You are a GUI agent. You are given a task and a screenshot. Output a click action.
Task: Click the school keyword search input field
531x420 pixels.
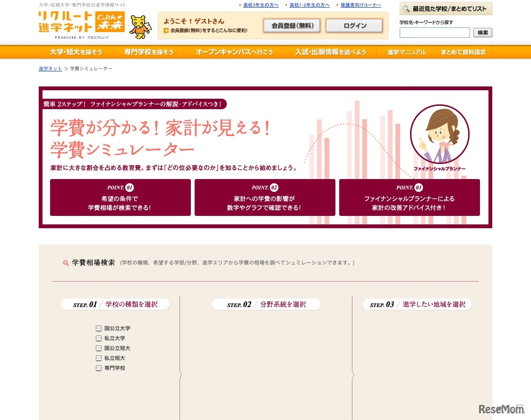(x=435, y=32)
